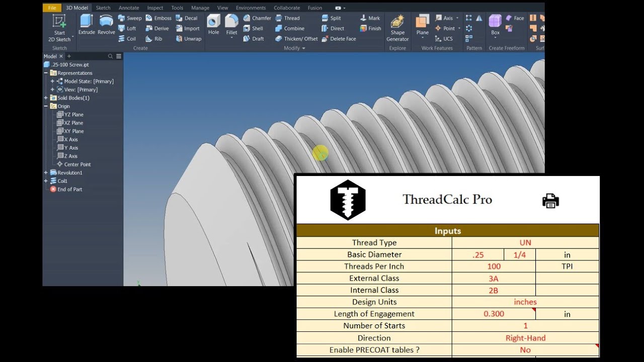The width and height of the screenshot is (644, 362).
Task: Select the Hole tool
Action: (214, 25)
